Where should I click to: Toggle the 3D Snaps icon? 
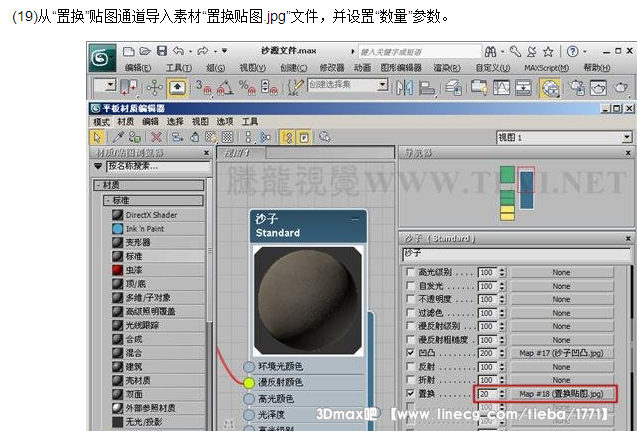pos(204,87)
